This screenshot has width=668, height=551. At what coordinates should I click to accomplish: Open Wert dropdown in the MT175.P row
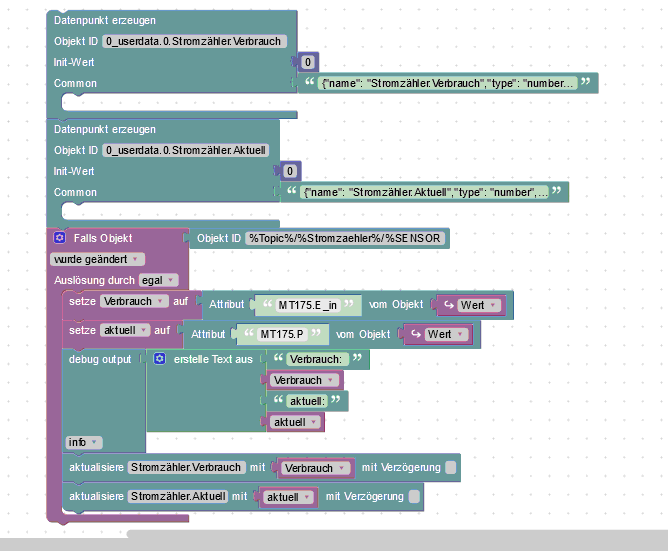point(446,334)
